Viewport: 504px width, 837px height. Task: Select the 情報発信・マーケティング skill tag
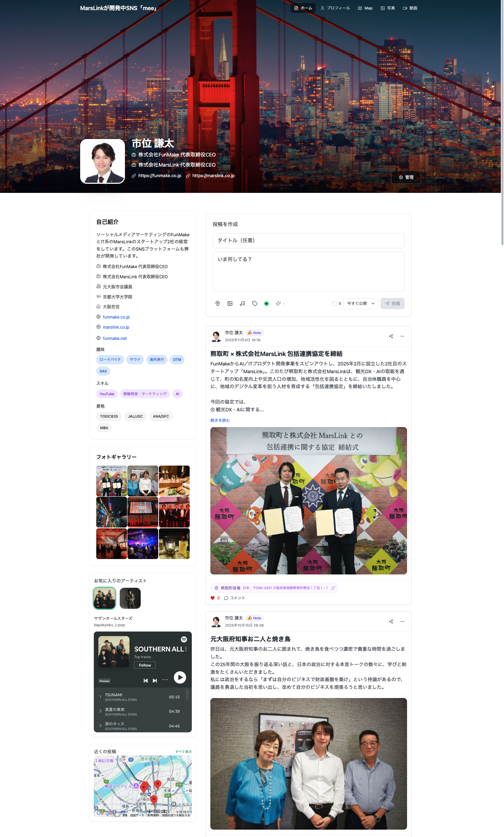click(145, 394)
